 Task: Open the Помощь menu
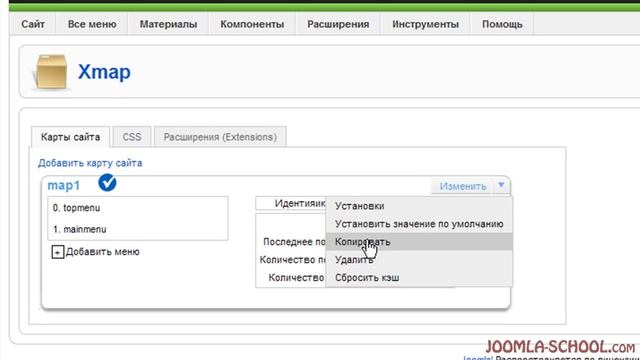coord(502,24)
